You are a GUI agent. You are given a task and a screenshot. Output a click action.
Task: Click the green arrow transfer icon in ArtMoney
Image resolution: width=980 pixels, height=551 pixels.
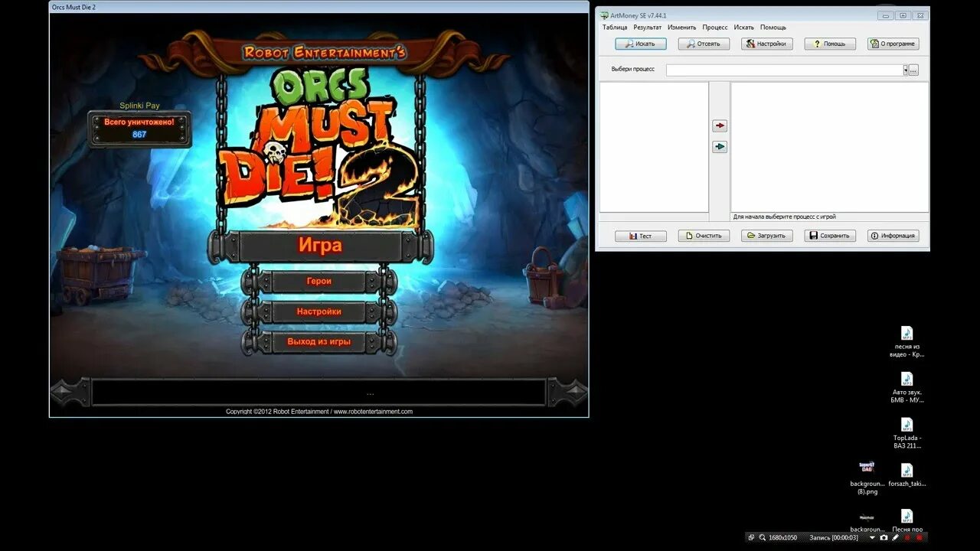tap(720, 147)
